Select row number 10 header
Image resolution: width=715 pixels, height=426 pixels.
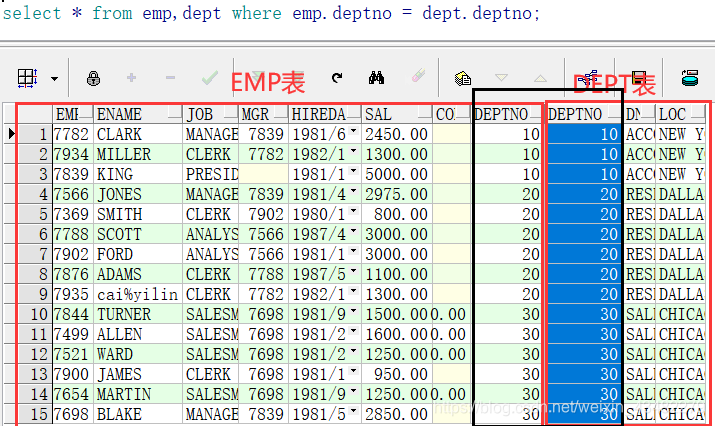coord(34,314)
